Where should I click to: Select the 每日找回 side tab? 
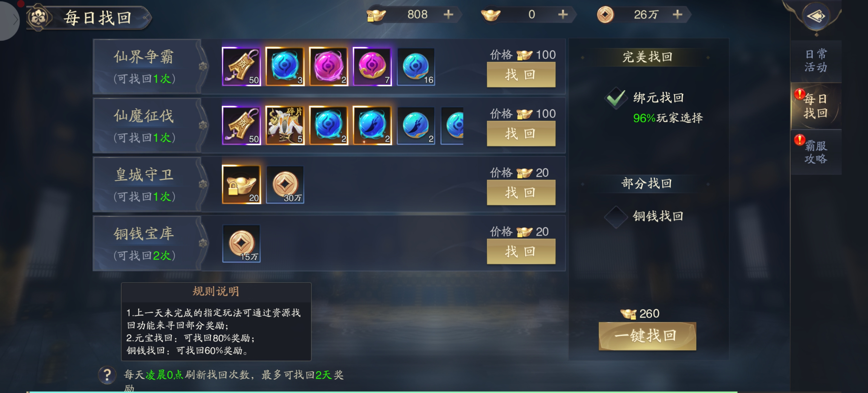[x=815, y=106]
